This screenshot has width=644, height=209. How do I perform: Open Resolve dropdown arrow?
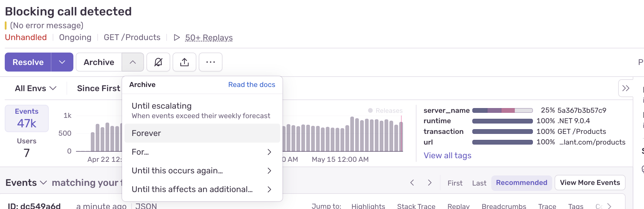point(62,62)
